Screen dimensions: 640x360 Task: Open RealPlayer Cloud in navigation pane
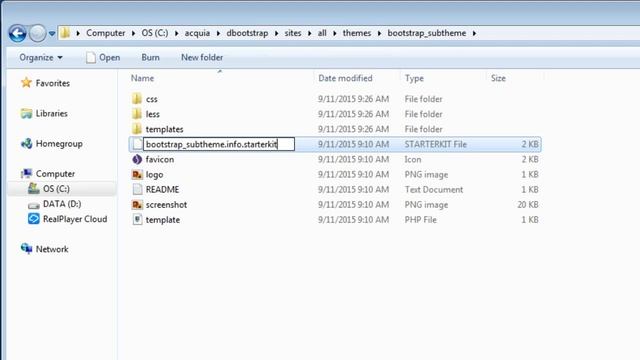point(75,219)
